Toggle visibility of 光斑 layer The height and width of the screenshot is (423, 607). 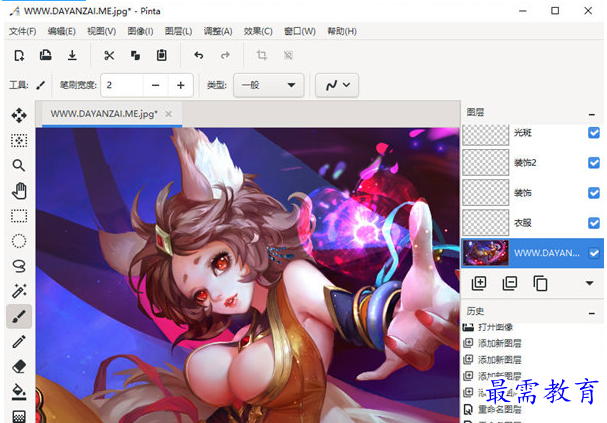tap(594, 133)
